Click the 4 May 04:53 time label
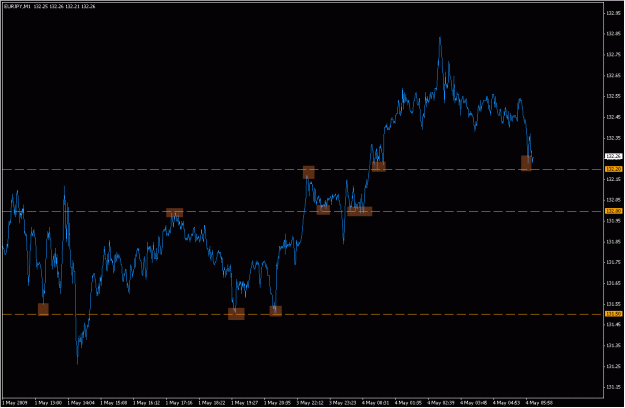Viewport: 625px width, 408px height. click(x=506, y=403)
